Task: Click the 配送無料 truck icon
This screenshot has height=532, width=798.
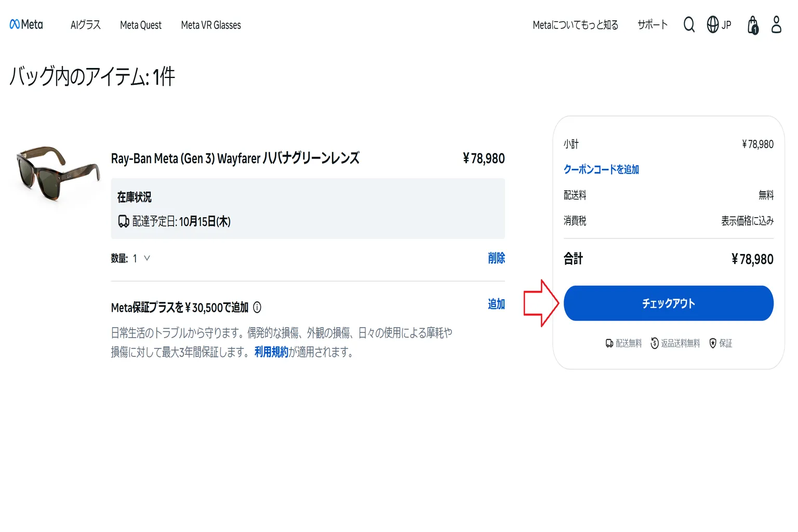Action: coord(609,343)
